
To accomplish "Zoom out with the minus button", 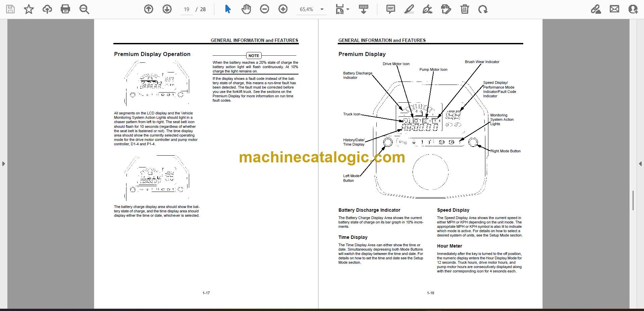I will [x=265, y=9].
